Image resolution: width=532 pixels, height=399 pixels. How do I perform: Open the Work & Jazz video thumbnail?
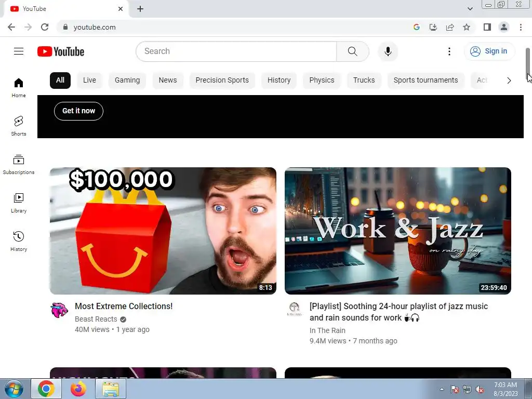coord(397,231)
